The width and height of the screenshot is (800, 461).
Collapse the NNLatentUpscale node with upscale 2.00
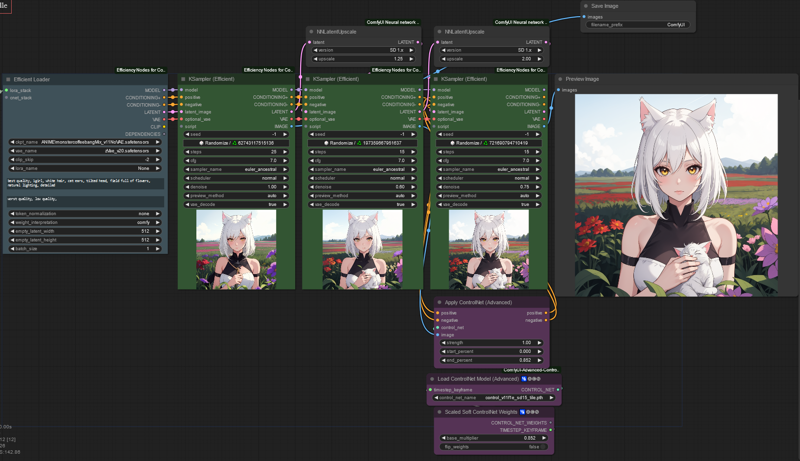(439, 32)
